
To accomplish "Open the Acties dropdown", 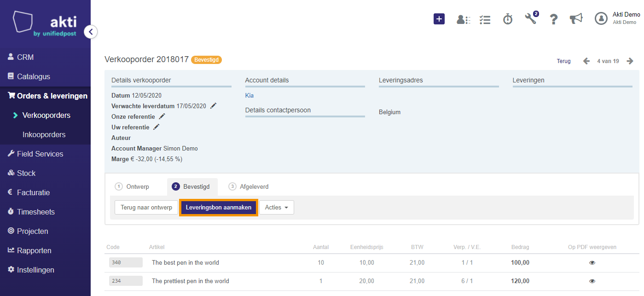I will 277,208.
